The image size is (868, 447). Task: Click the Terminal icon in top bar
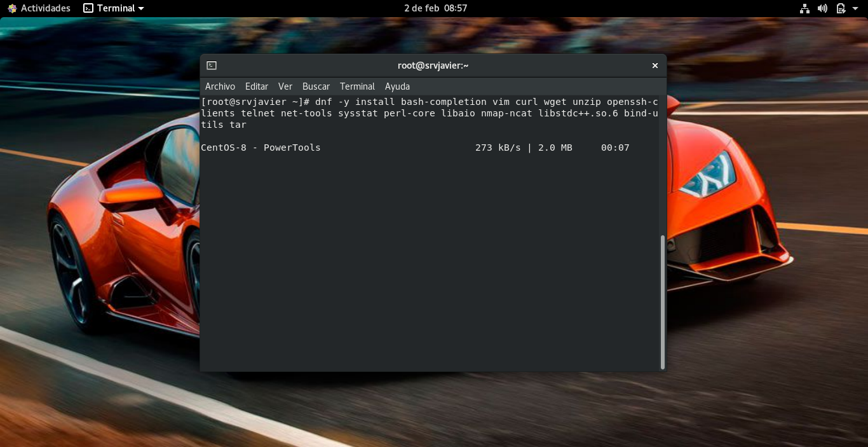(x=88, y=8)
